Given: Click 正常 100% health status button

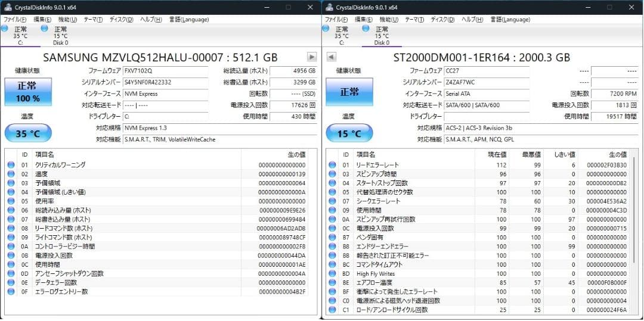Looking at the screenshot, I should click(x=29, y=92).
